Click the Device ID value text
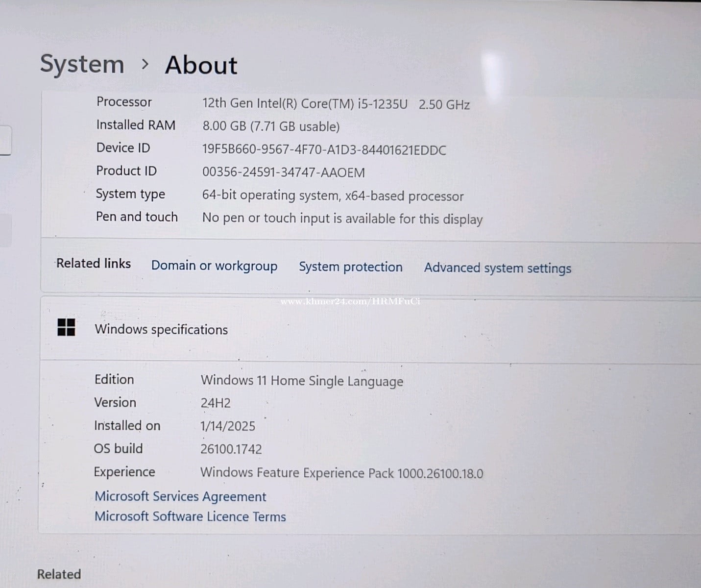 (324, 150)
